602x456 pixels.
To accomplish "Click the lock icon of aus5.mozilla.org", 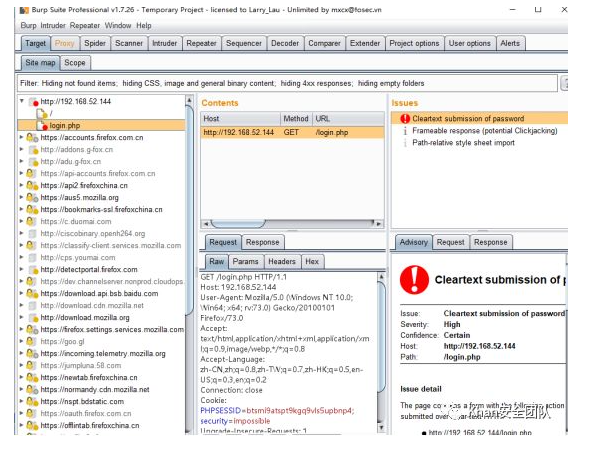I will 32,197.
